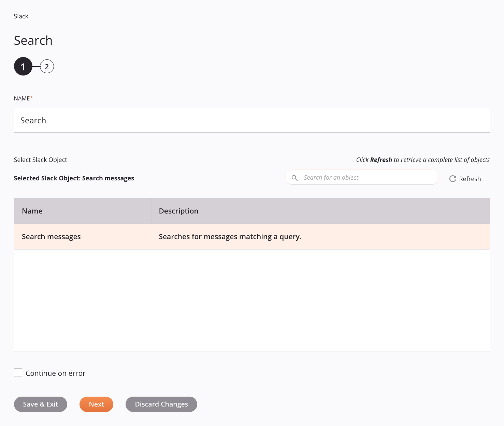Viewport: 504px width, 426px height.
Task: Click the 'Select Slack Object' label
Action: click(x=40, y=160)
